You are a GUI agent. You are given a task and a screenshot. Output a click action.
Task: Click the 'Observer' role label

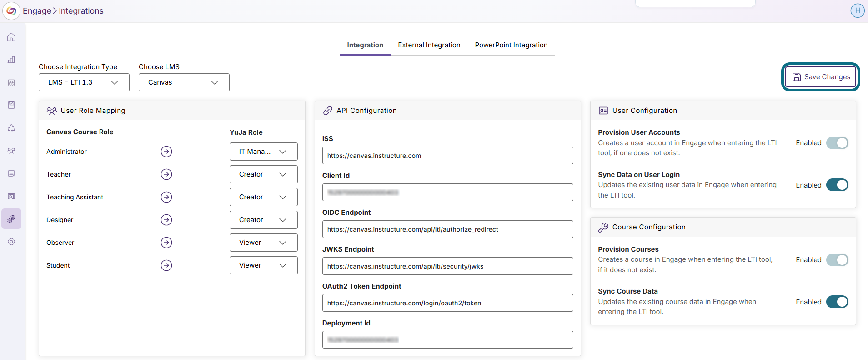tap(60, 243)
